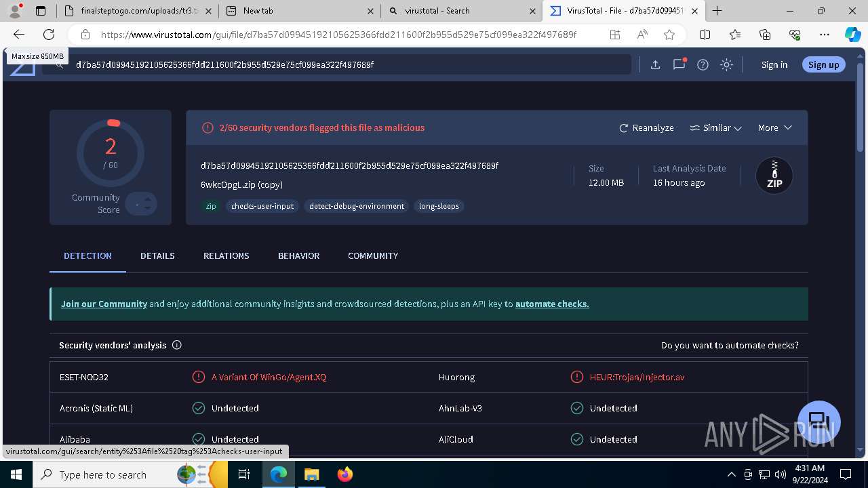868x488 pixels.
Task: Click the Reanalyze button
Action: (646, 127)
